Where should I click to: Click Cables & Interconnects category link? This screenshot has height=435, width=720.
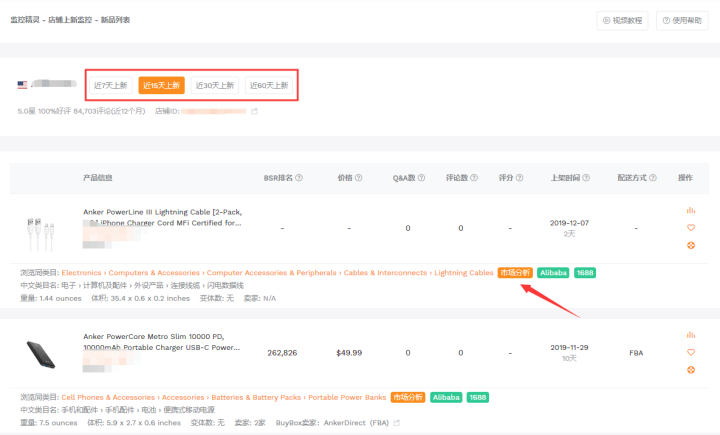point(385,273)
